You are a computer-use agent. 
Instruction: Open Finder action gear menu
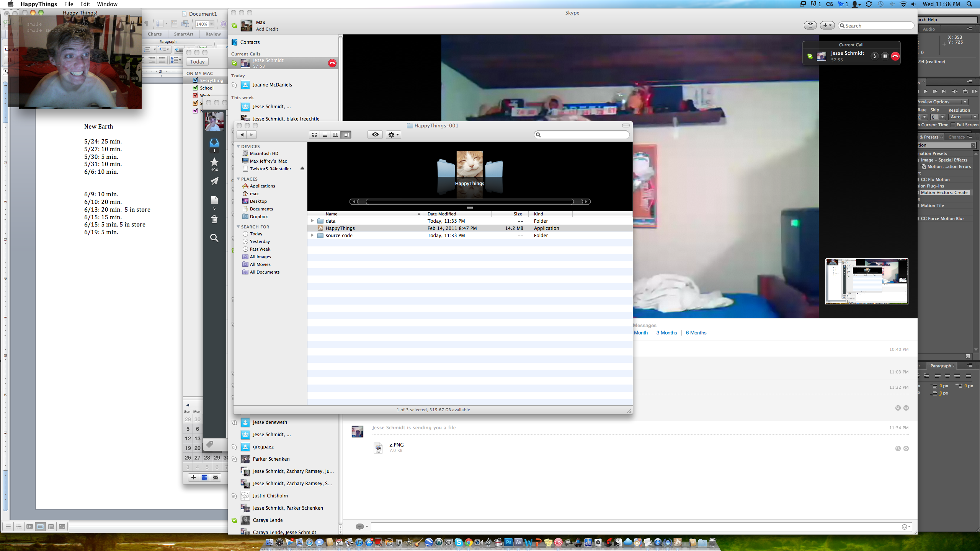coord(393,135)
